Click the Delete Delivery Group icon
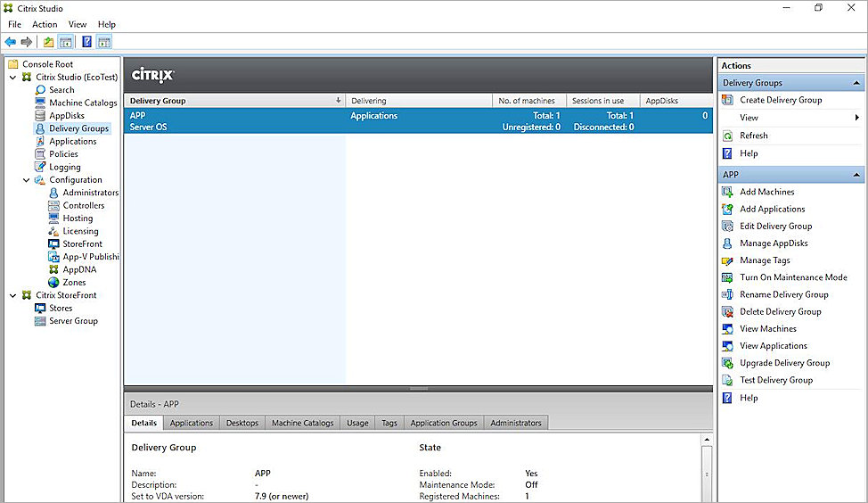Image resolution: width=868 pixels, height=503 pixels. [728, 312]
